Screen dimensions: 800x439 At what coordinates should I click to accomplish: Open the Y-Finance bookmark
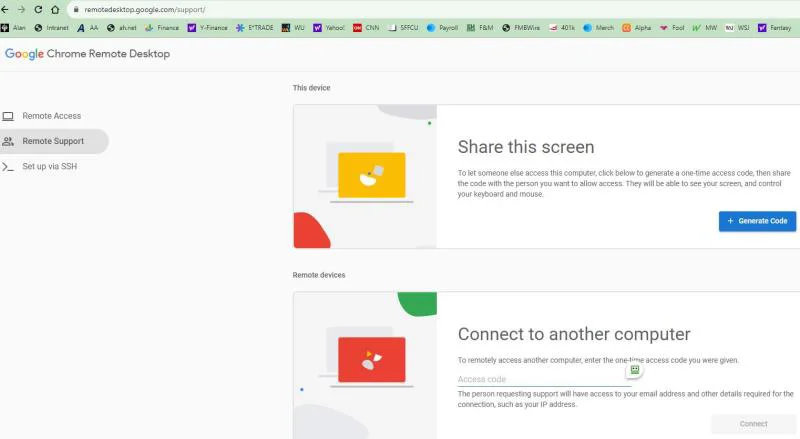pos(208,28)
